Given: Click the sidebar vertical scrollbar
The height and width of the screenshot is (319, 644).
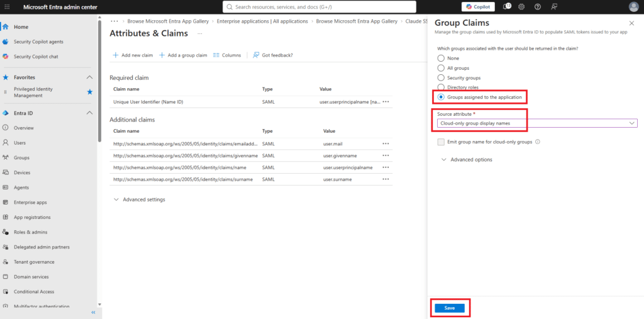Looking at the screenshot, I should [x=99, y=81].
